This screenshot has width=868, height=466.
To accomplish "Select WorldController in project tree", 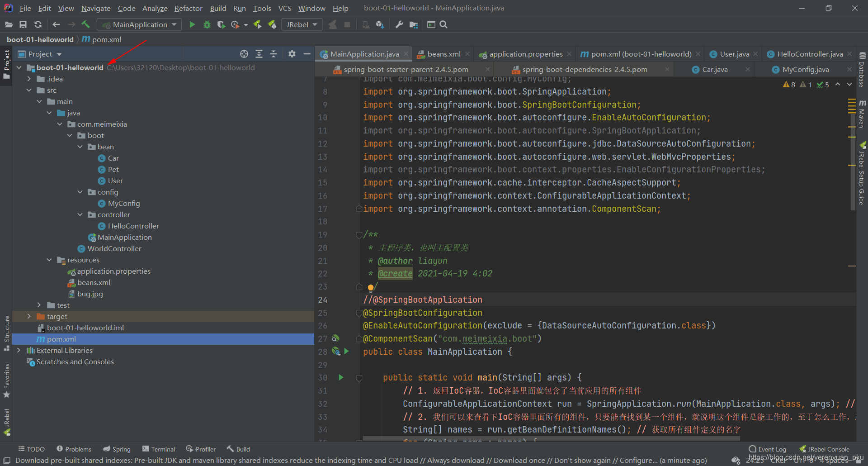I will point(114,248).
